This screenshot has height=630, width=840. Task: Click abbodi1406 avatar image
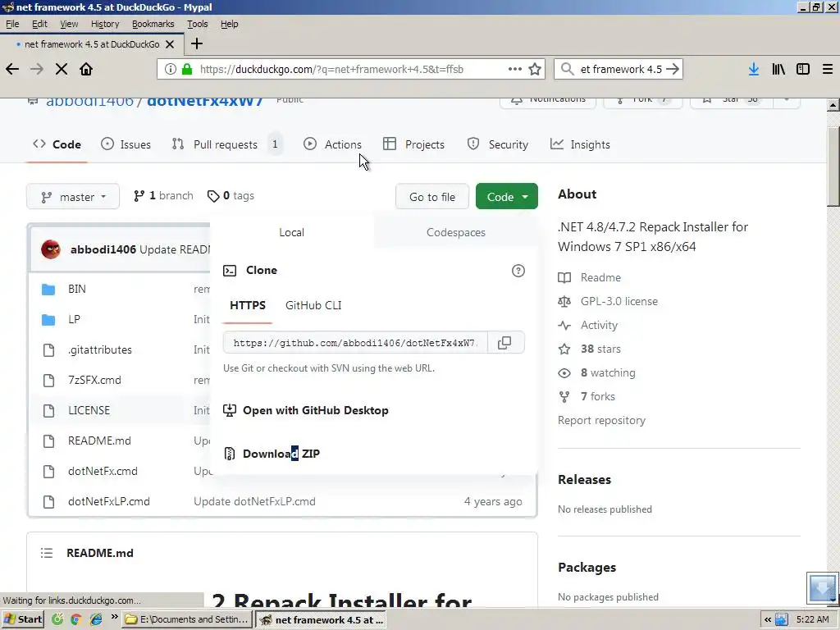pos(51,249)
